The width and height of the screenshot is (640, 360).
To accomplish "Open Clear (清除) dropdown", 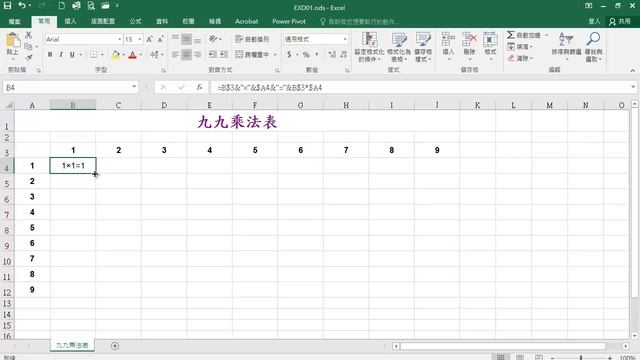I will [520, 58].
